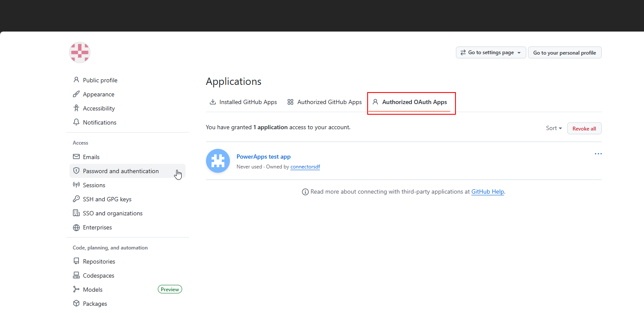This screenshot has height=313, width=644.
Task: Click the person icon on Authorized OAuth Apps tab
Action: (x=375, y=102)
